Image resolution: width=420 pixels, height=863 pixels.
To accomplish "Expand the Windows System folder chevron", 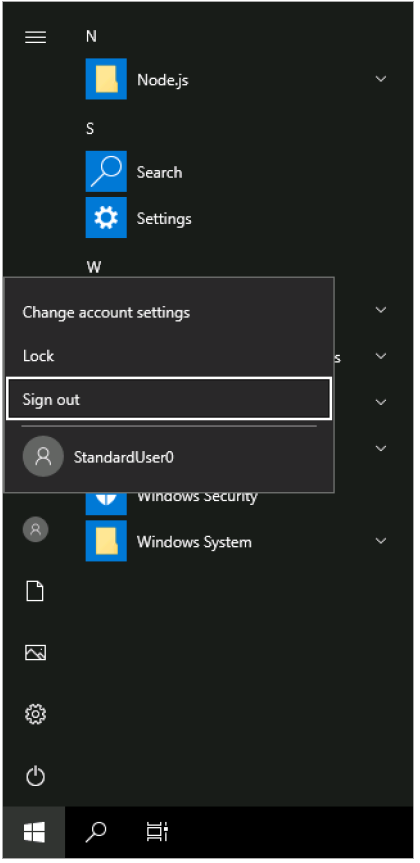I will (380, 541).
